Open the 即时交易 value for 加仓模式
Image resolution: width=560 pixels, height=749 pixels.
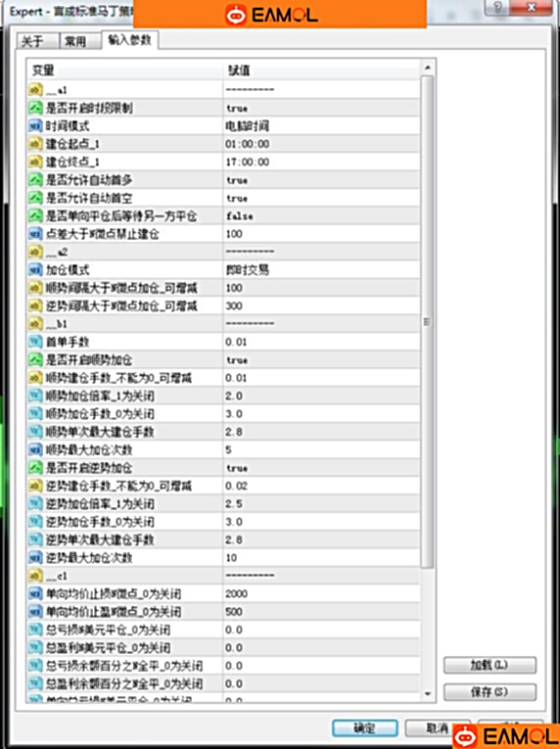321,270
